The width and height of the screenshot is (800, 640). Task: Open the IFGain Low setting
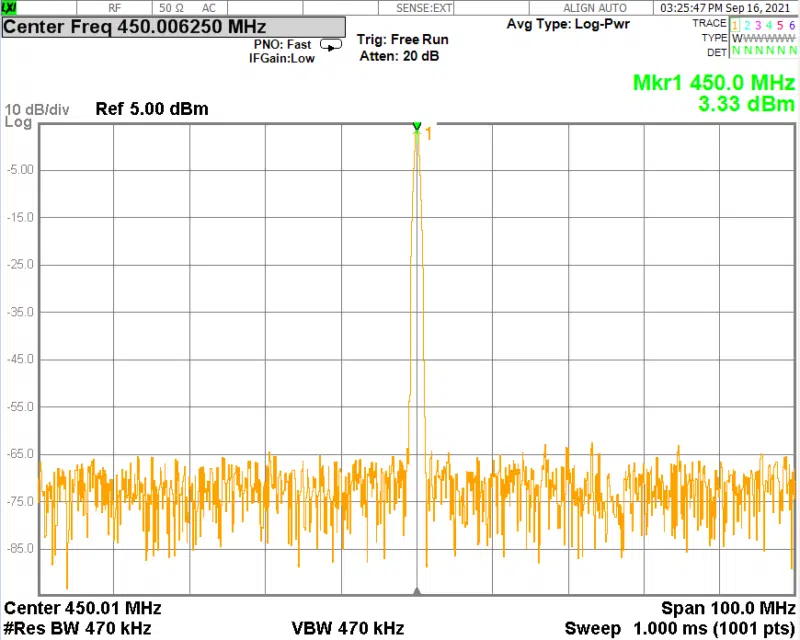[x=282, y=59]
